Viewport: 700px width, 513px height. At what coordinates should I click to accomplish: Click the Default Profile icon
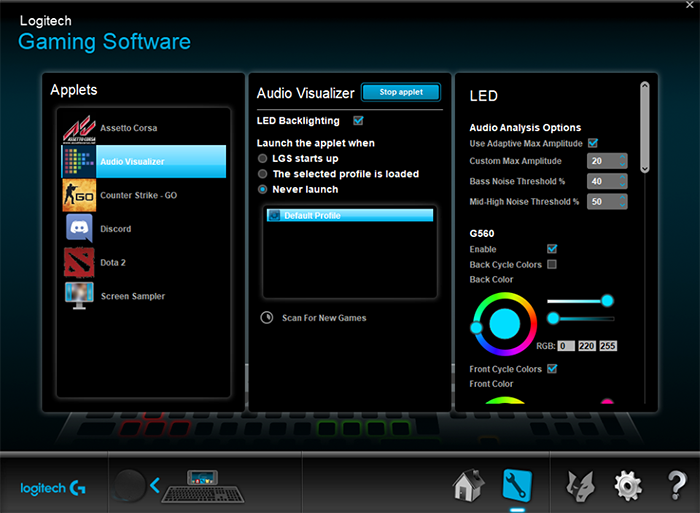(x=274, y=216)
